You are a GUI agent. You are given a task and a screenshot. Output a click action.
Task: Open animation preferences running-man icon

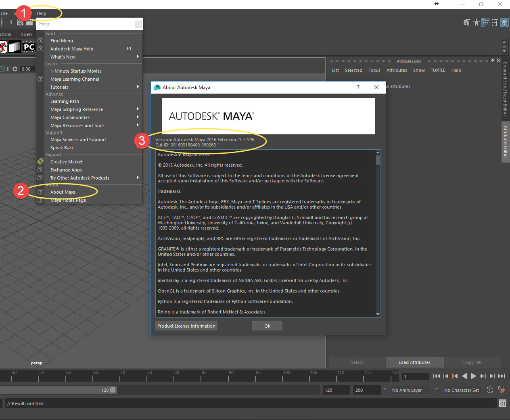[x=502, y=390]
